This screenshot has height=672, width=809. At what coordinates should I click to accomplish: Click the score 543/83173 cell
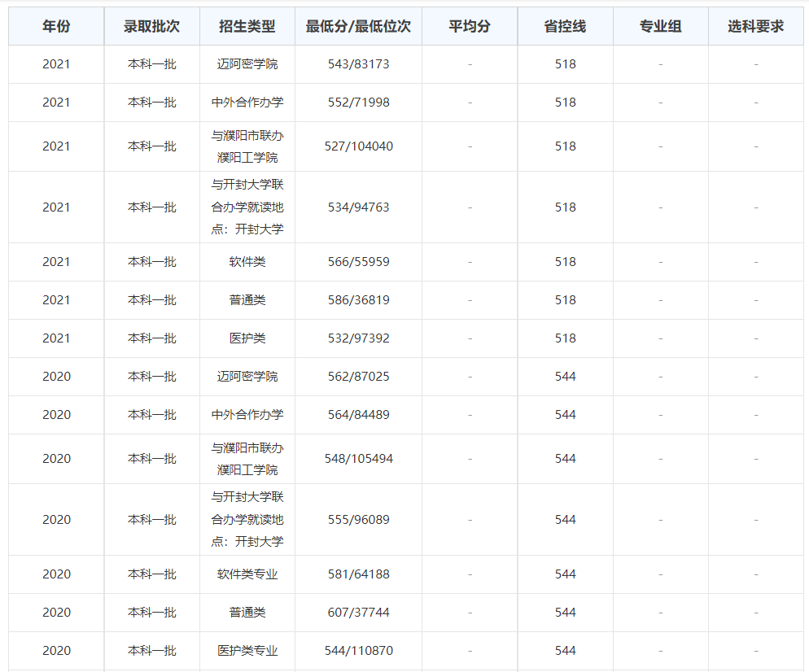pyautogui.click(x=358, y=64)
